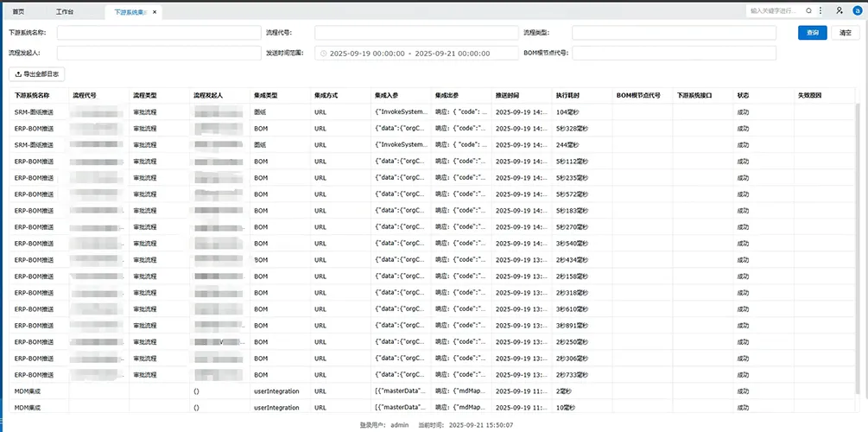Click the clock icon in date range field
Screen dimensions: 868x432
[323, 54]
